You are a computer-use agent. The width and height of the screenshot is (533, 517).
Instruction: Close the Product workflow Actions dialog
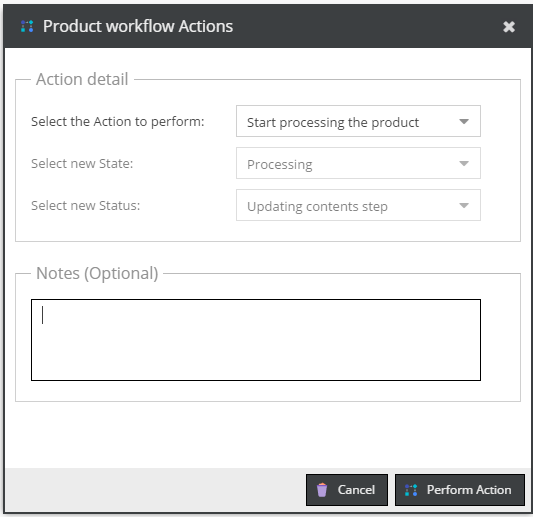coord(509,27)
